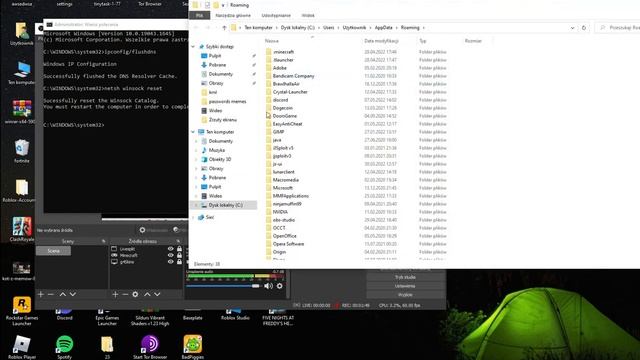Click the Explorer search box
The height and width of the screenshot is (360, 640).
618,28
